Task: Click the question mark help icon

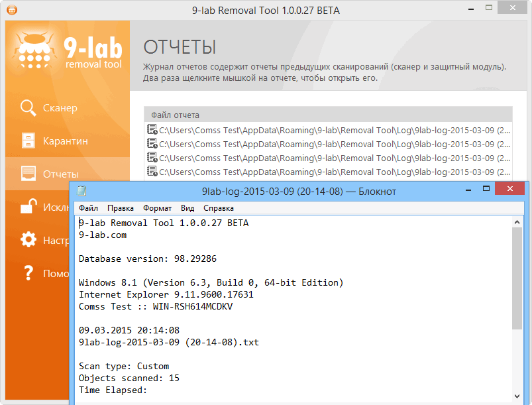Action: pos(28,272)
